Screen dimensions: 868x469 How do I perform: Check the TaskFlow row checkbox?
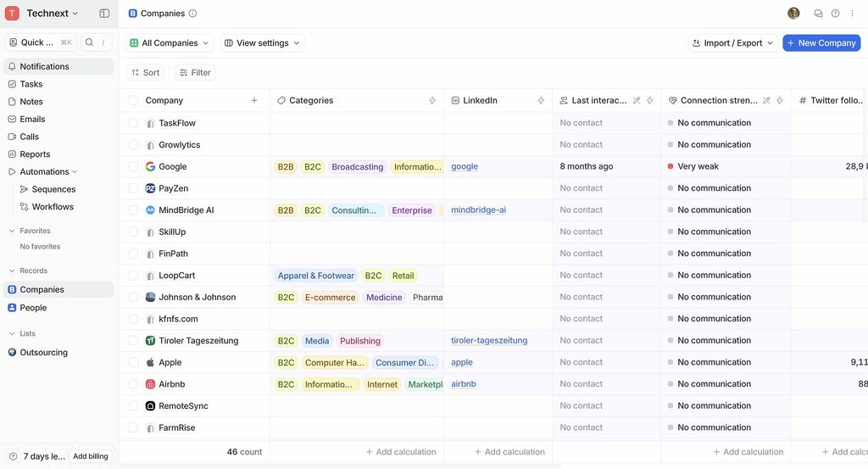click(133, 123)
